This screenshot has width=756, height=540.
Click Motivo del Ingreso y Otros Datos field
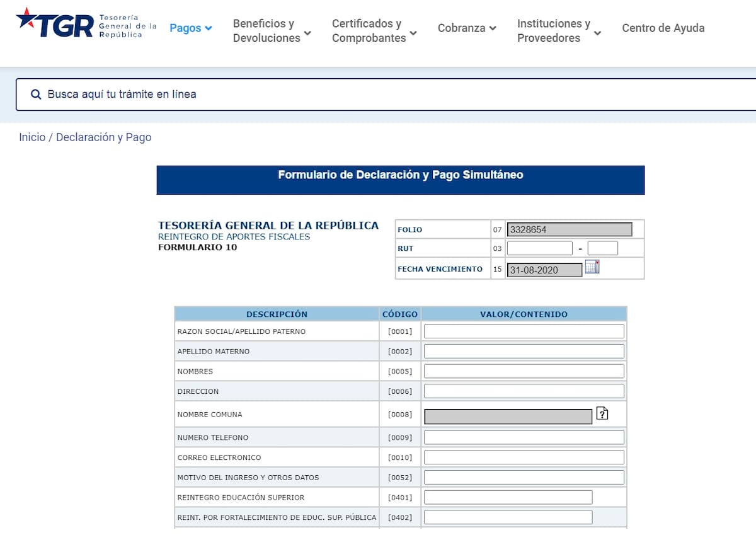click(524, 477)
